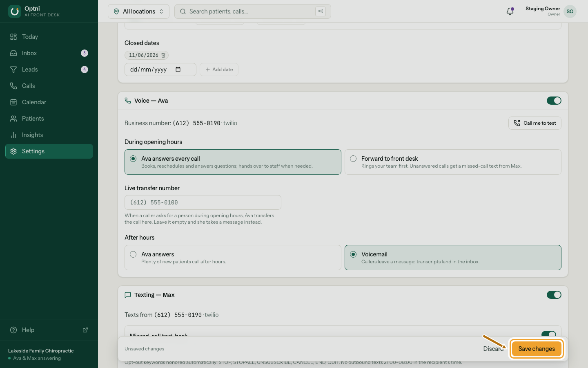
Task: Click the closed date dd/mm/yyyy input
Action: coord(160,70)
